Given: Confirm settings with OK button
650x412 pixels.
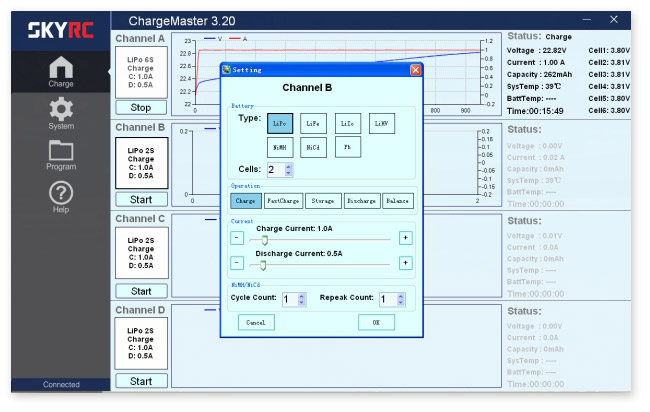Looking at the screenshot, I should pyautogui.click(x=376, y=322).
